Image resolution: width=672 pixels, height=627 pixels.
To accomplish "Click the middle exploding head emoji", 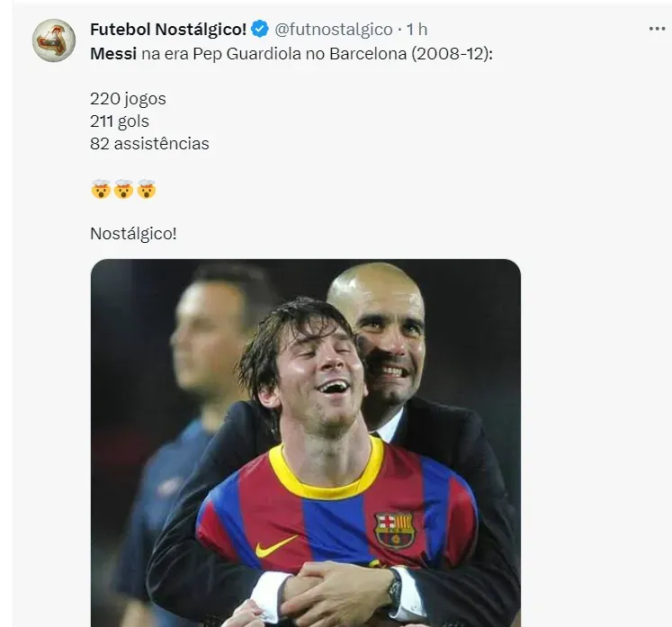I will 123,189.
